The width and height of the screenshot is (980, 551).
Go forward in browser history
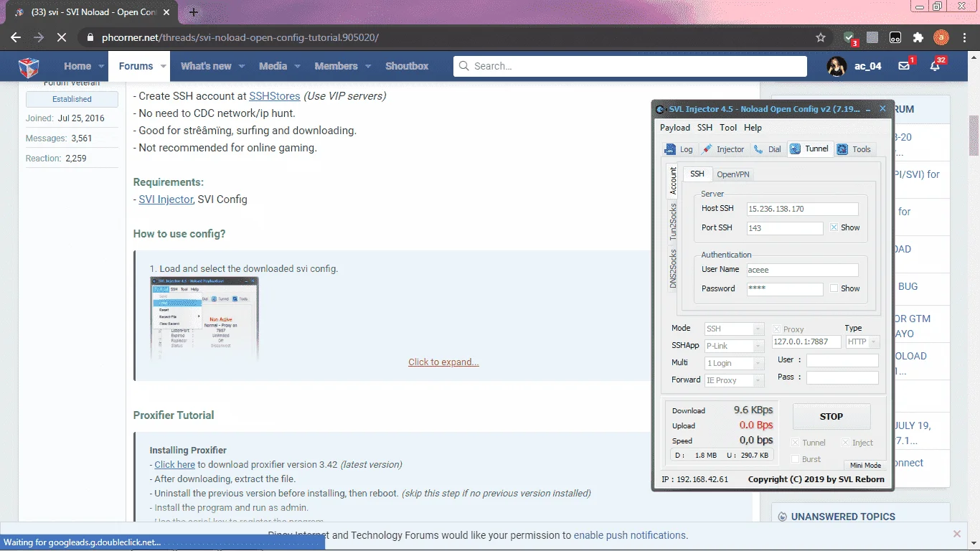39,37
